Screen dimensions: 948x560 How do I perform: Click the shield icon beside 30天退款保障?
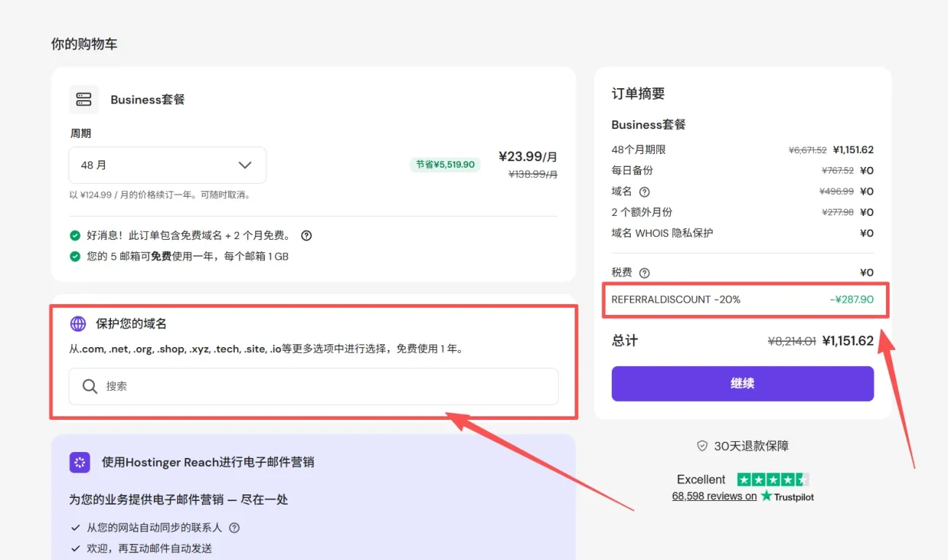pos(702,446)
